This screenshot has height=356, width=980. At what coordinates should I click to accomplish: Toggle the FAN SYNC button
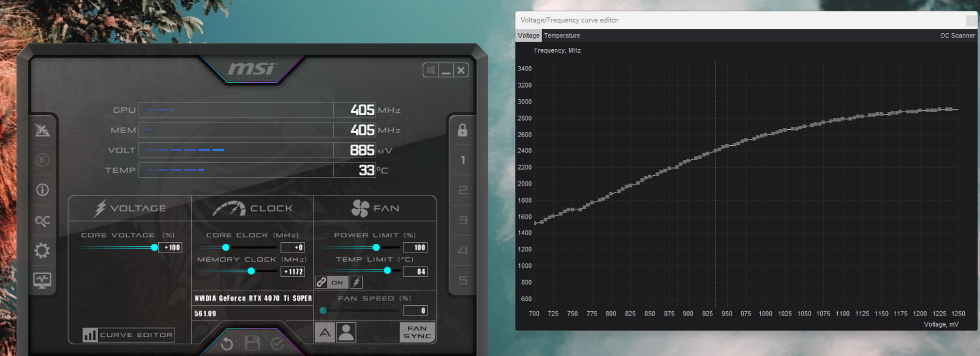coord(417,333)
